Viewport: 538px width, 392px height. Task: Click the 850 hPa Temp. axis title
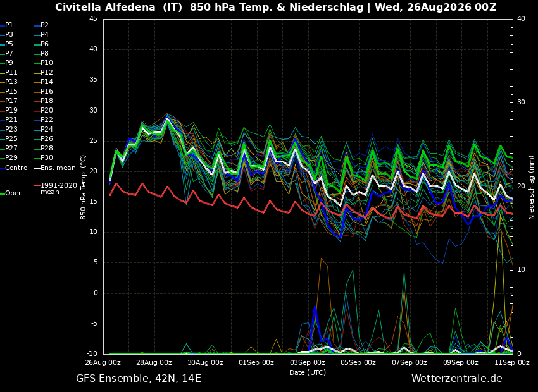pyautogui.click(x=84, y=187)
